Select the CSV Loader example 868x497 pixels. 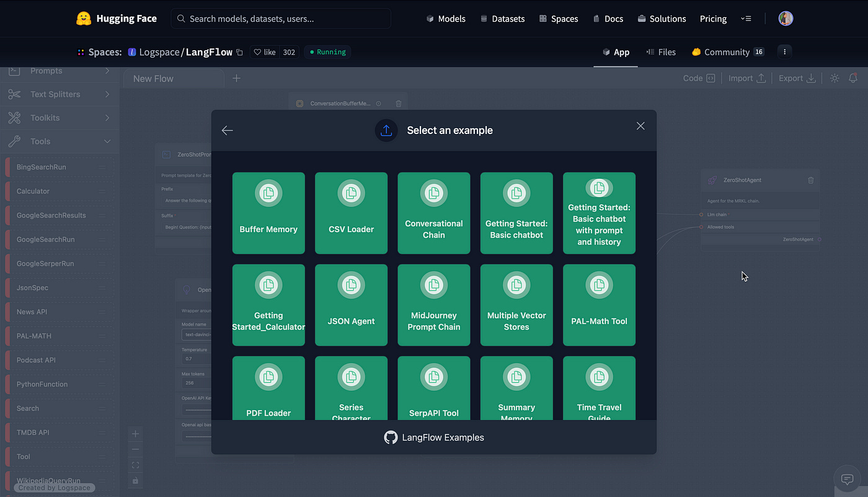[351, 213]
